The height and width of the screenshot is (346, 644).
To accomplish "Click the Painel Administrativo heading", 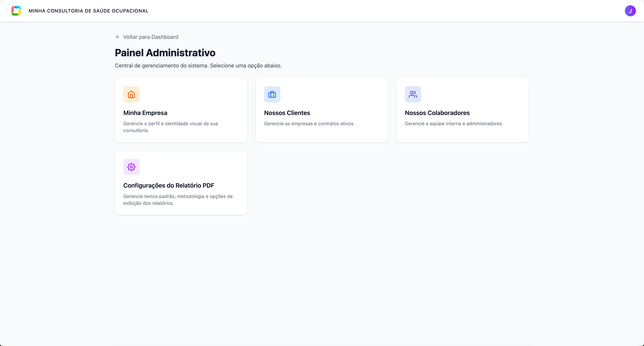I will 165,53.
